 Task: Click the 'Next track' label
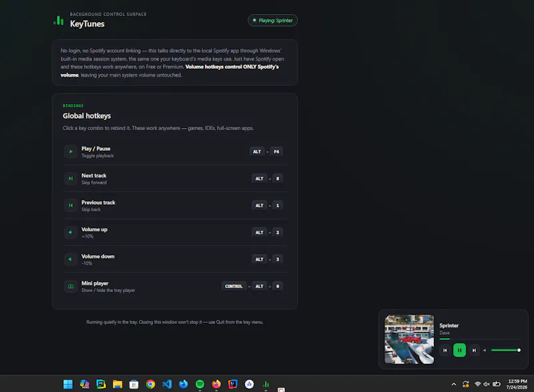(x=93, y=175)
